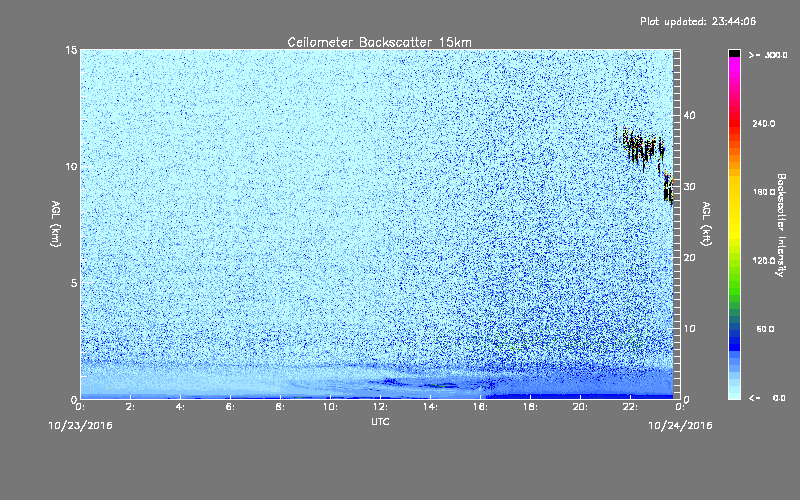Click the 2: hour label on time axis

click(130, 407)
